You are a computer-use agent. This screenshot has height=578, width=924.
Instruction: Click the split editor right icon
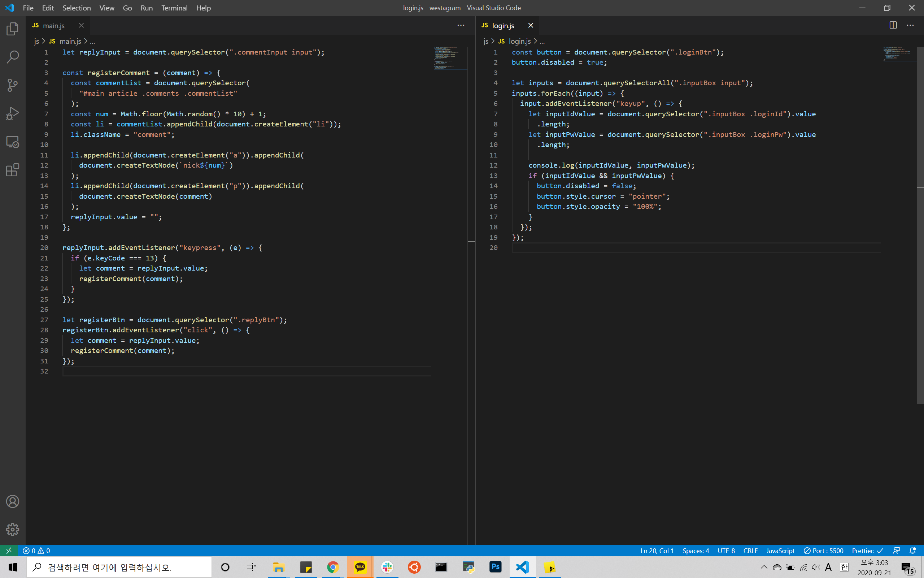[x=893, y=25]
